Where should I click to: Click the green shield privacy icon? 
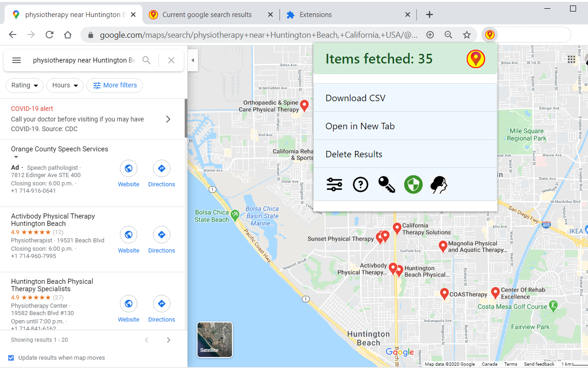click(x=413, y=184)
